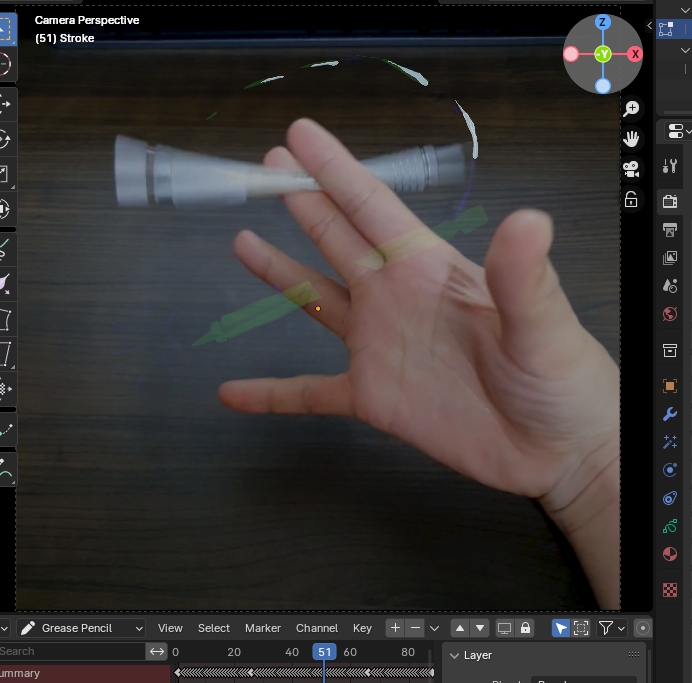692x683 pixels.
Task: Open the Grease Pencil mode dropdown
Action: pyautogui.click(x=82, y=628)
